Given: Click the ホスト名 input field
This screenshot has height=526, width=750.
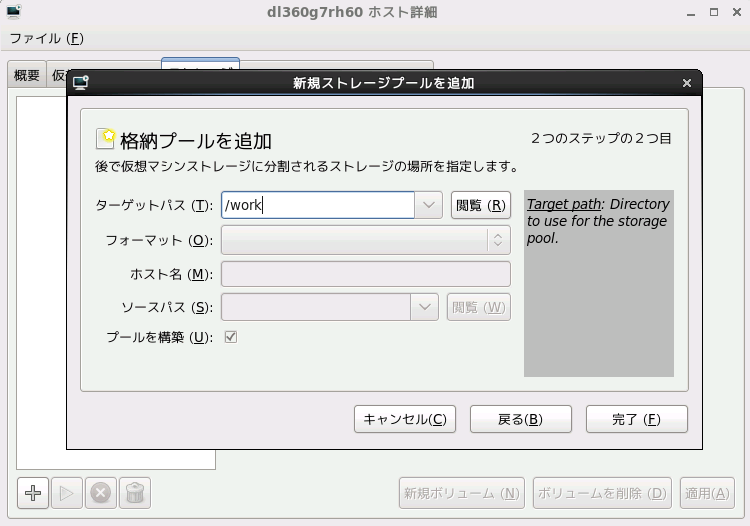Looking at the screenshot, I should 366,274.
